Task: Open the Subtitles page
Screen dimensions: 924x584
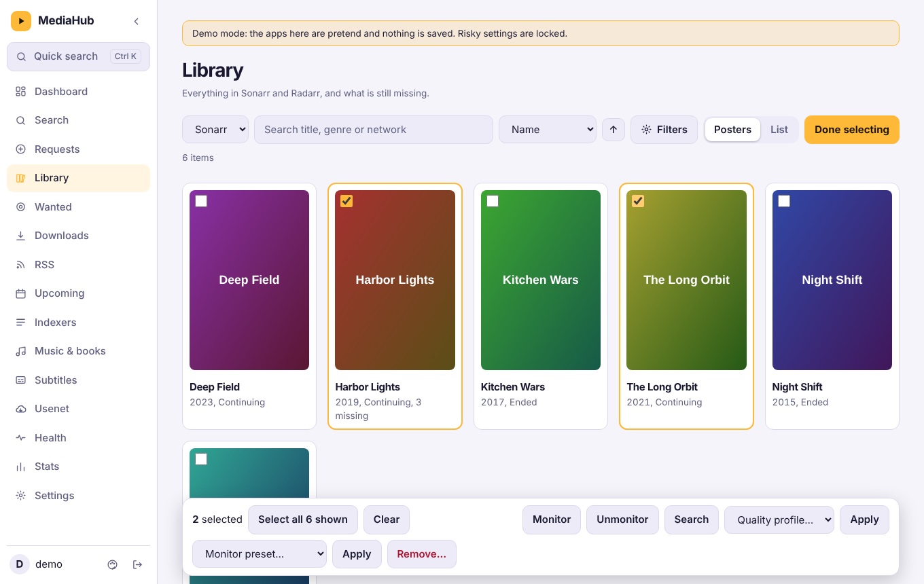Action: (78, 380)
